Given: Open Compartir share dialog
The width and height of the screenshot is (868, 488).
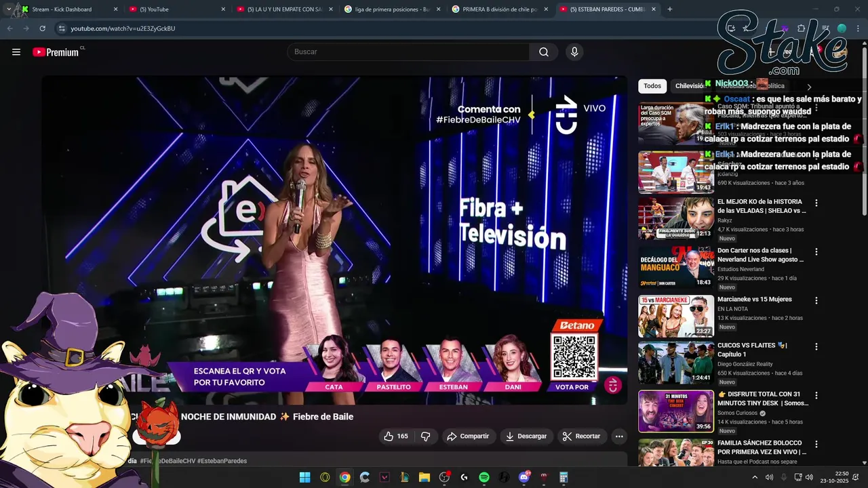Looking at the screenshot, I should 468,436.
